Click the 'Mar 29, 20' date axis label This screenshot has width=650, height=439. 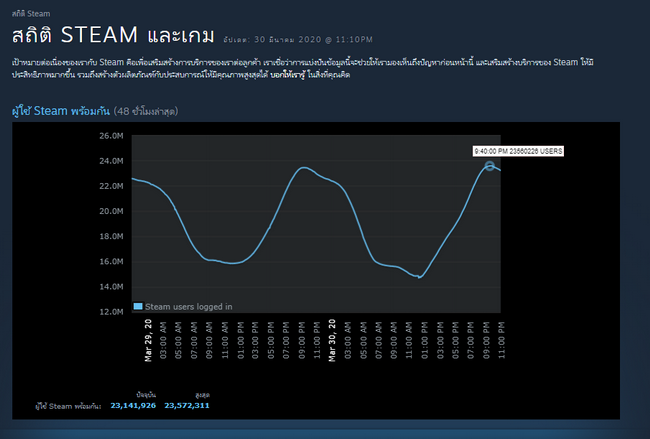pos(148,340)
